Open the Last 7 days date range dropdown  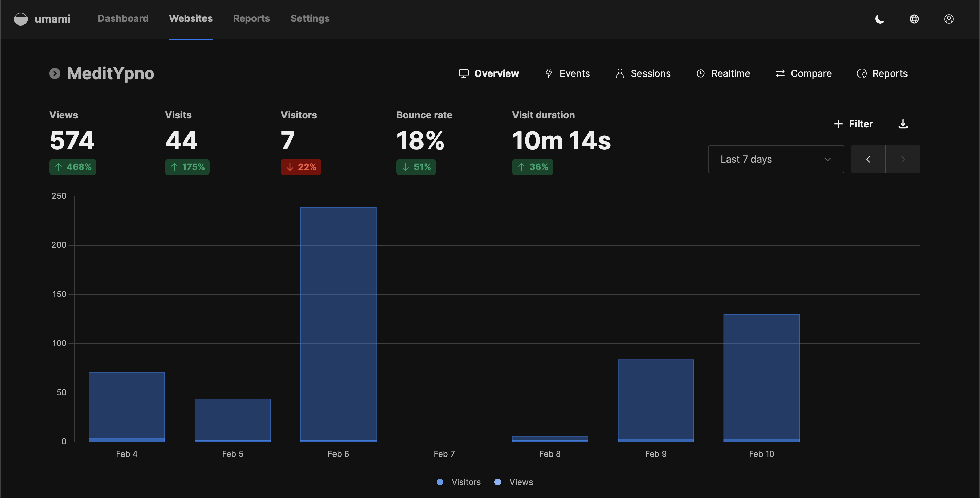pyautogui.click(x=775, y=159)
